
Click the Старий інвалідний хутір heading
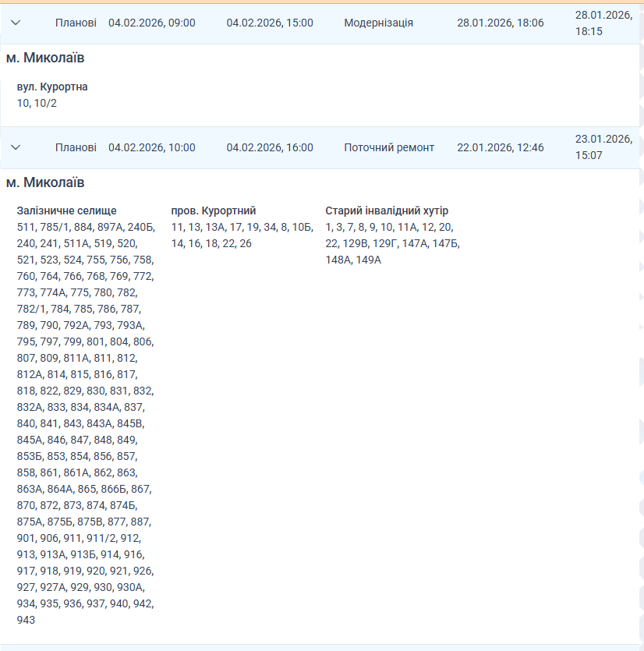click(387, 211)
